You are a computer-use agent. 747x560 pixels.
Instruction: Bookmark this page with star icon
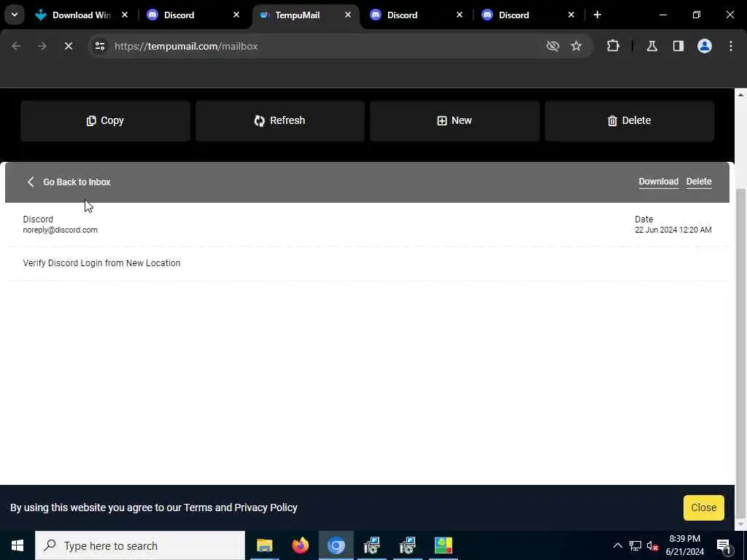click(x=576, y=46)
